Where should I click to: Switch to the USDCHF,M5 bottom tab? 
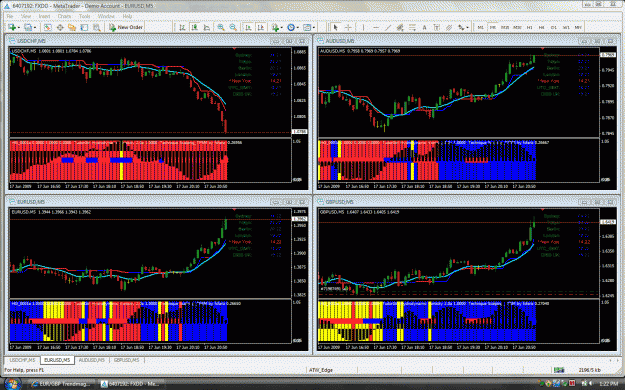click(x=22, y=360)
